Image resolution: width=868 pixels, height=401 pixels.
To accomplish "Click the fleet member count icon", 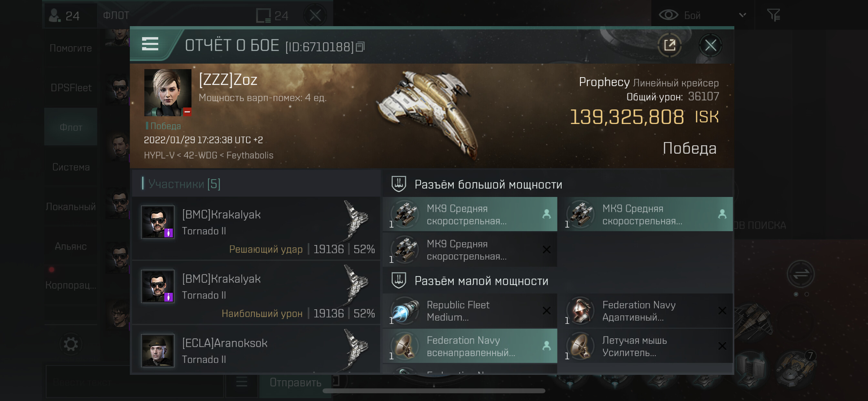I will (x=55, y=15).
